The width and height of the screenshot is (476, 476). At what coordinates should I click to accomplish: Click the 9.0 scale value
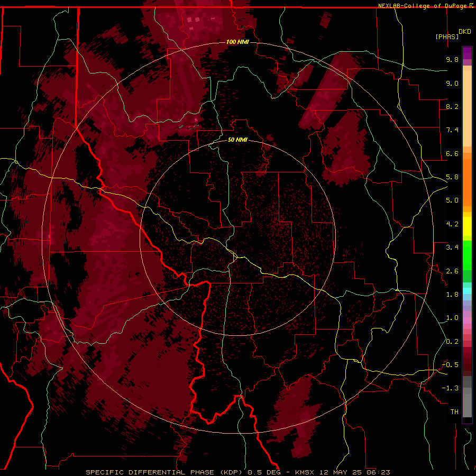click(x=452, y=83)
